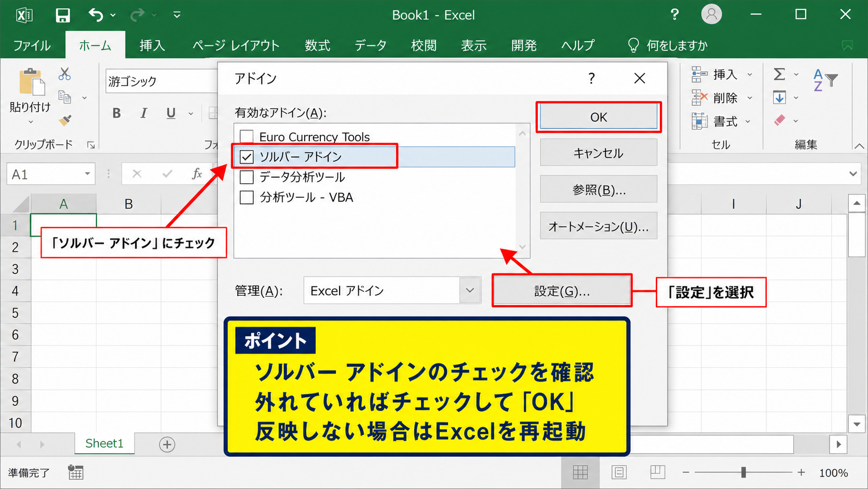Viewport: 868px width, 489px height.
Task: Open underline style dropdown arrow
Action: (191, 114)
